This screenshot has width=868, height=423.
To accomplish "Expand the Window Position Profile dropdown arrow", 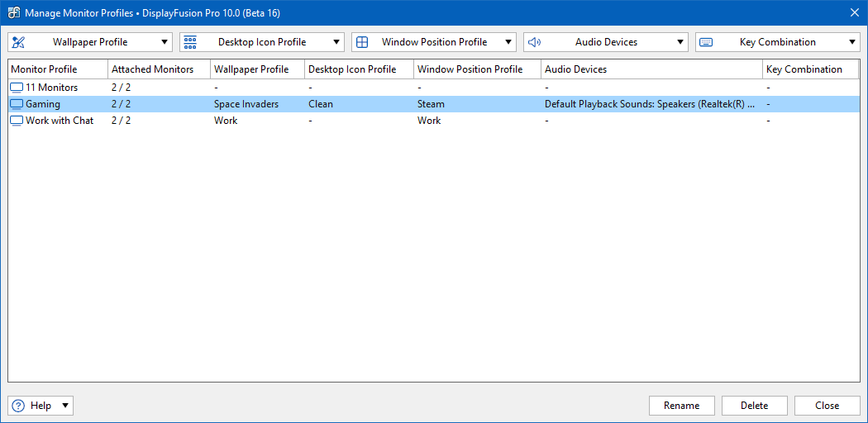I will coord(508,42).
